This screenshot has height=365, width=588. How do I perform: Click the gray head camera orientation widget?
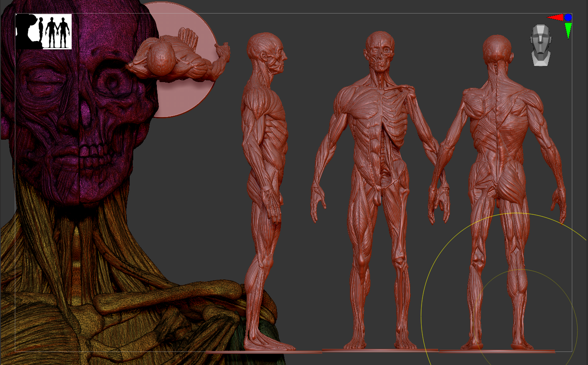coord(541,45)
